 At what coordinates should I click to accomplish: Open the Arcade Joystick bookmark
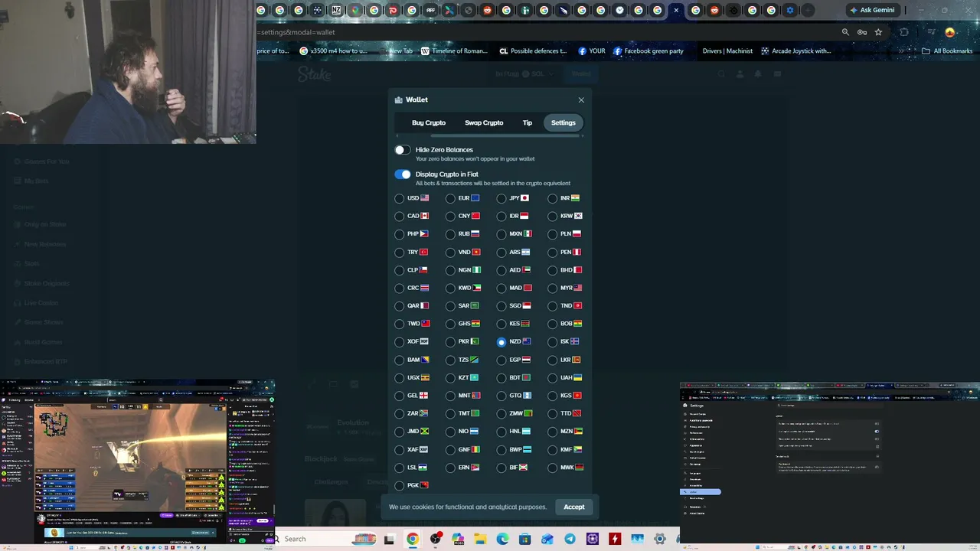795,51
